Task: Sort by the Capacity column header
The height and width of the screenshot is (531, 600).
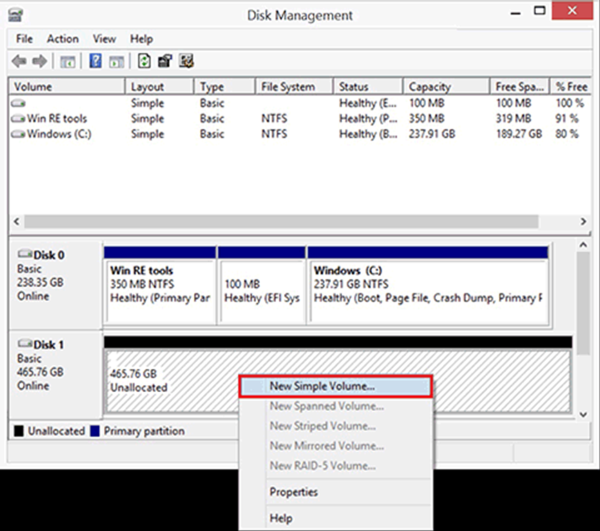Action: click(446, 86)
